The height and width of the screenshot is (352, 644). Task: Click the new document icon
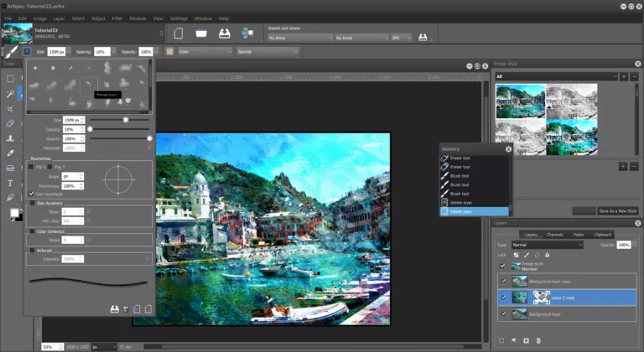(x=178, y=34)
